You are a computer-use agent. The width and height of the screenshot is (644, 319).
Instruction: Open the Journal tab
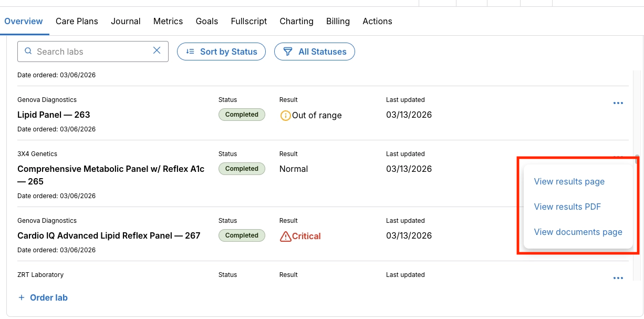pos(126,21)
